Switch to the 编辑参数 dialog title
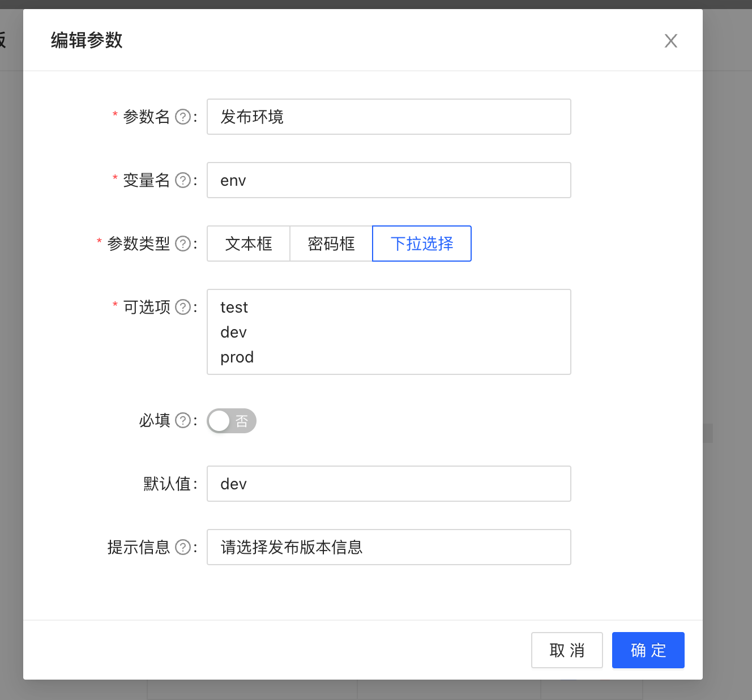Screen dimensions: 752x700 86,40
